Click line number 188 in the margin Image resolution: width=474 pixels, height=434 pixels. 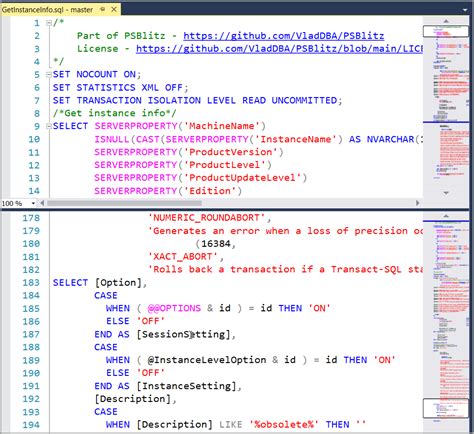31,347
